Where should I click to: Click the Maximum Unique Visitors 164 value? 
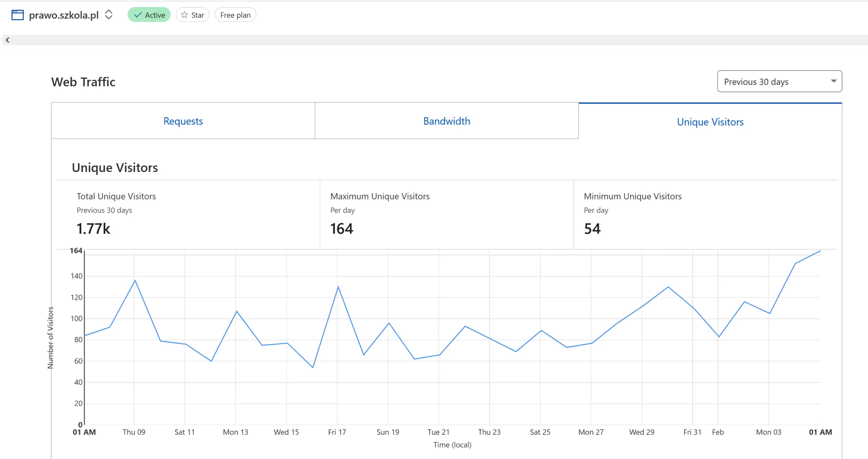[x=342, y=229]
